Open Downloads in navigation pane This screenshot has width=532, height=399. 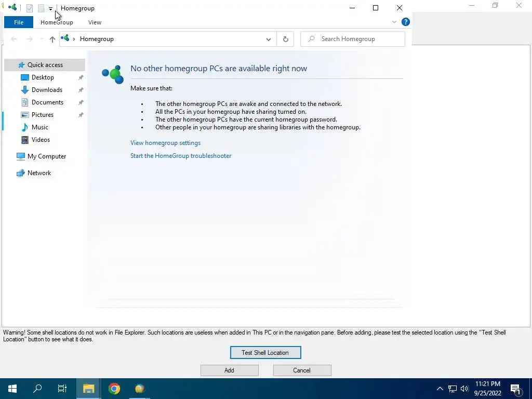[x=47, y=90]
